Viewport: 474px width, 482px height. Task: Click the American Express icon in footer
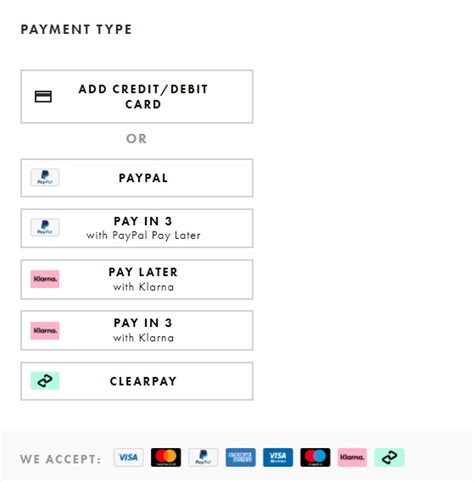click(240, 457)
